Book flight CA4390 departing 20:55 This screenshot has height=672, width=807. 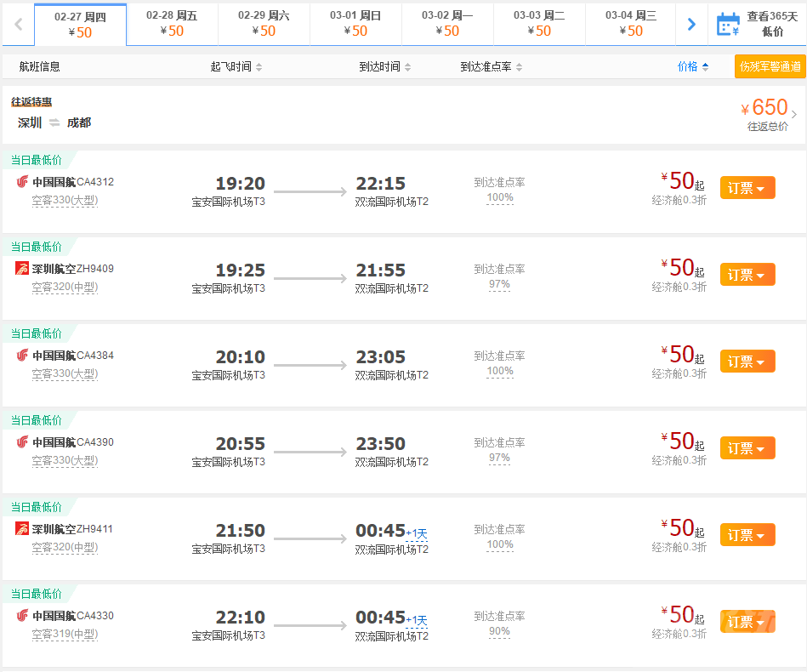coord(747,448)
